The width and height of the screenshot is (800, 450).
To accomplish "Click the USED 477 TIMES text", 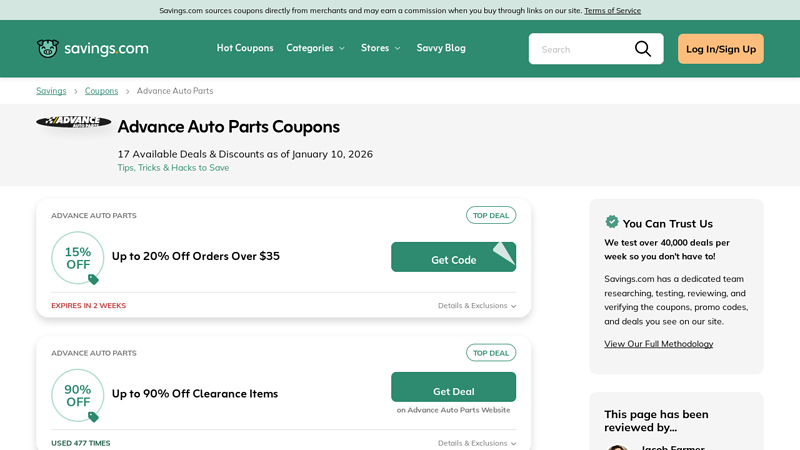I will click(x=81, y=443).
